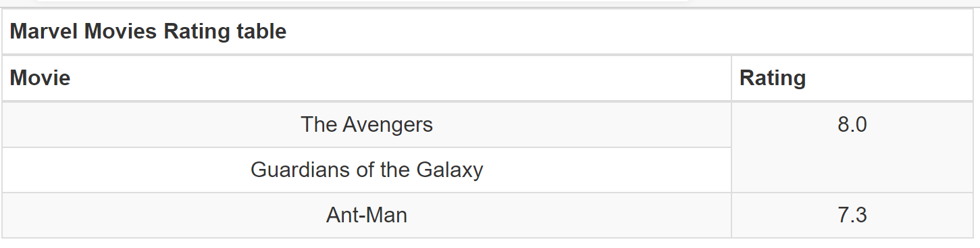Click the white bar above the table

tap(361, 2)
